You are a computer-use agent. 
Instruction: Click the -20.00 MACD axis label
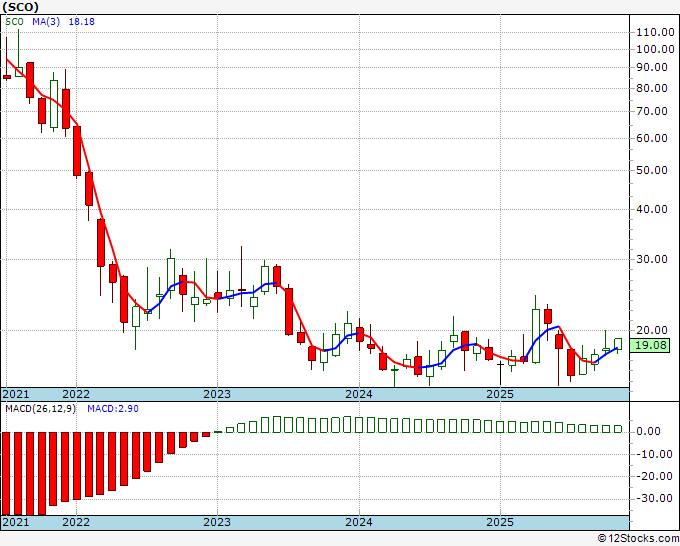[653, 476]
